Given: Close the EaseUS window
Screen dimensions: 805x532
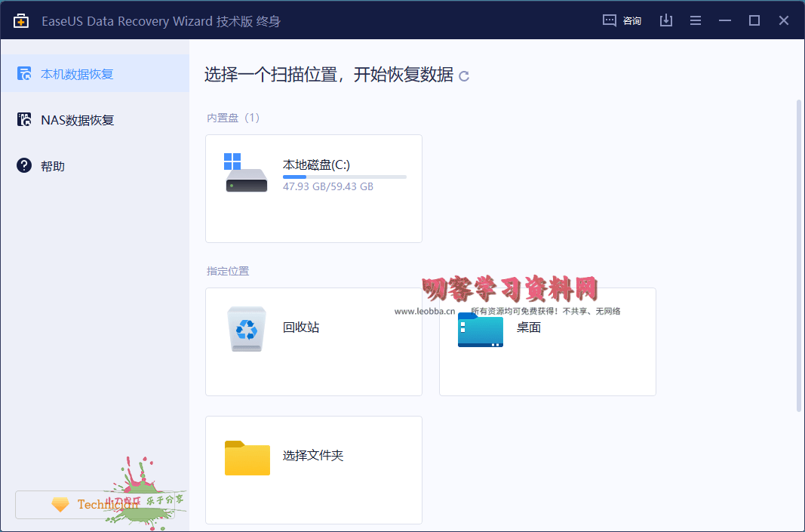Looking at the screenshot, I should coord(783,20).
